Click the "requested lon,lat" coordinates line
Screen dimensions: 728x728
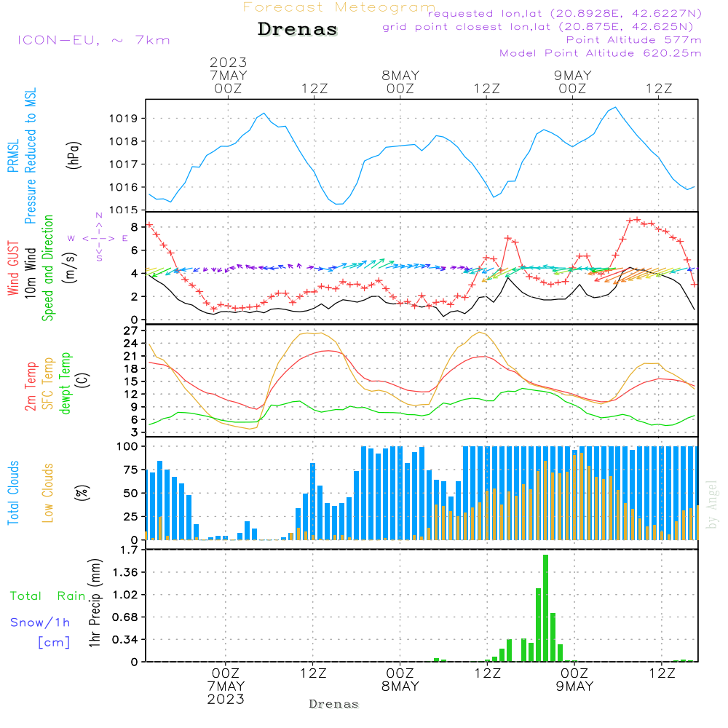click(565, 14)
